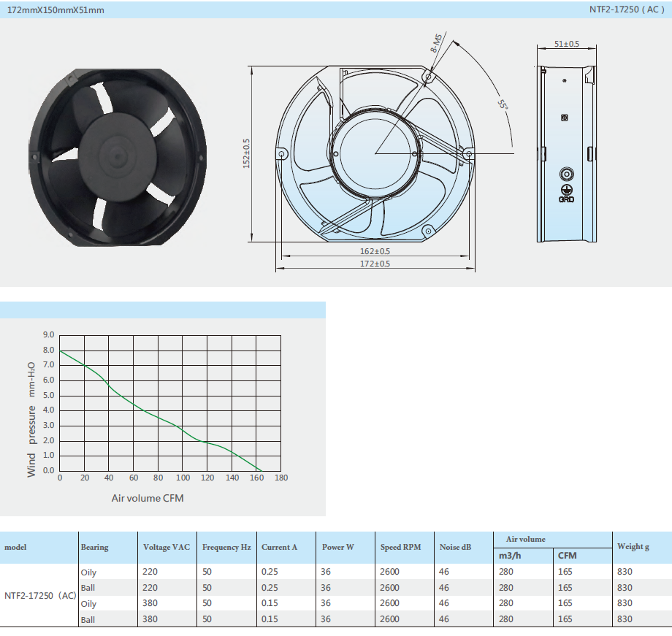Click the Air volume CFM axis label
This screenshot has width=672, height=636.
pos(148,498)
